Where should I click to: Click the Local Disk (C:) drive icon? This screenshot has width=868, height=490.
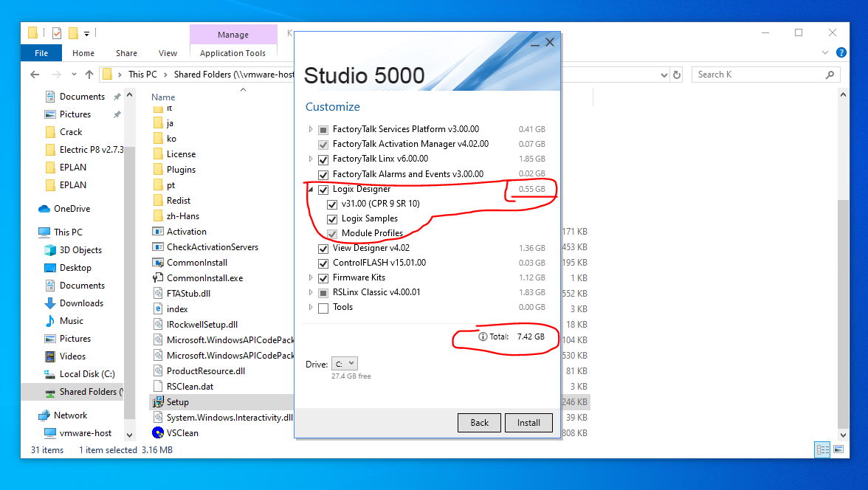pos(50,373)
